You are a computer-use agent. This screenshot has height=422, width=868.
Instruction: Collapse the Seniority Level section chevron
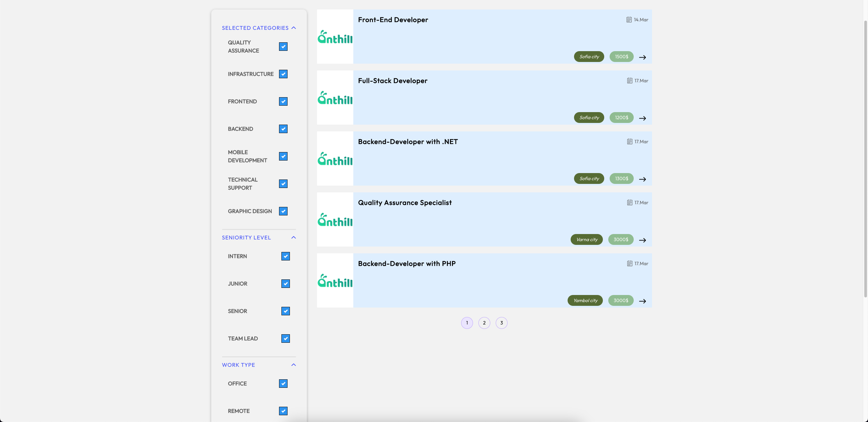click(294, 237)
